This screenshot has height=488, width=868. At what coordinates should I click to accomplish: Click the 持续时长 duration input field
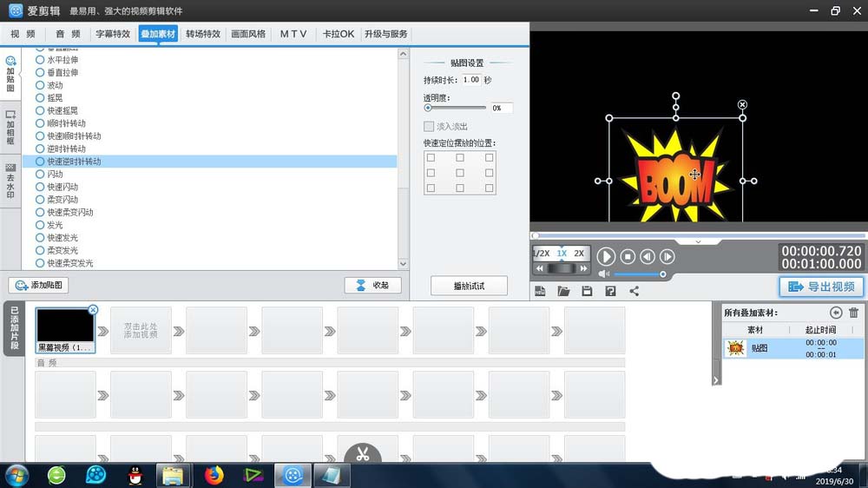coord(471,80)
